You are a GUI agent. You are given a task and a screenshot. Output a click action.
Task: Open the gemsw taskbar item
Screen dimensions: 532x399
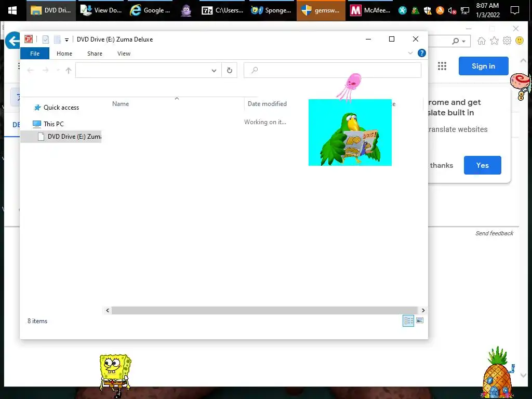(321, 10)
